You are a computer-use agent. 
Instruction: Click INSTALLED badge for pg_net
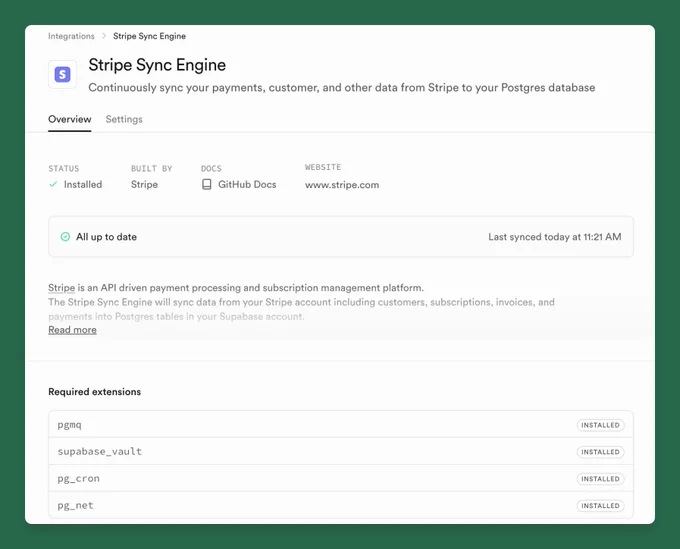[601, 506]
